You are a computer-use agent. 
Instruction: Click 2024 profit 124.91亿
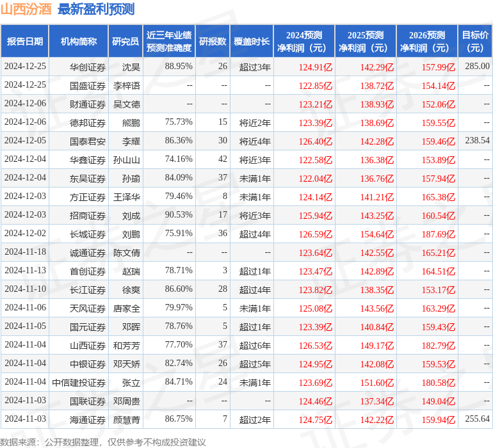click(316, 67)
